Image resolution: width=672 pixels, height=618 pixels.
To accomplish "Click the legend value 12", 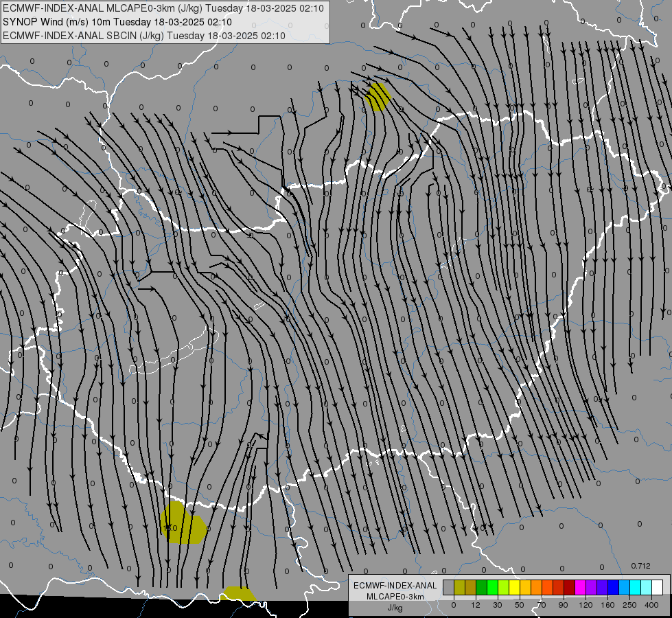I will click(x=476, y=605).
